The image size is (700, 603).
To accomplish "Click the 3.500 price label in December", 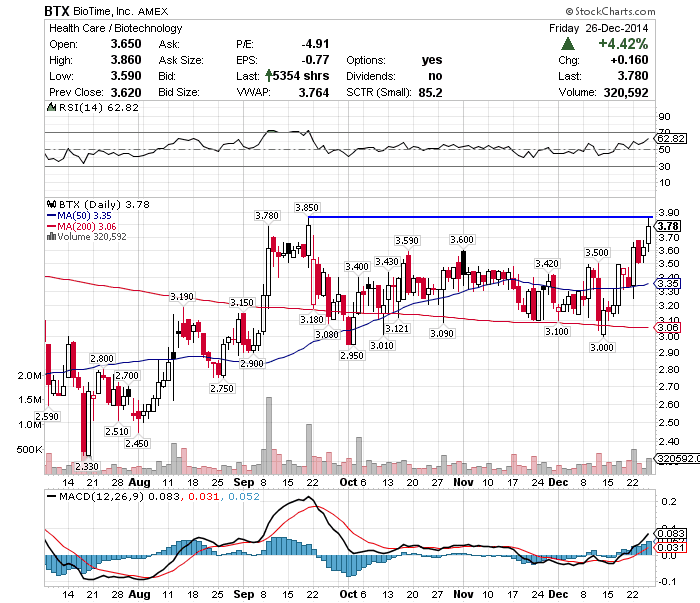I will pyautogui.click(x=597, y=253).
